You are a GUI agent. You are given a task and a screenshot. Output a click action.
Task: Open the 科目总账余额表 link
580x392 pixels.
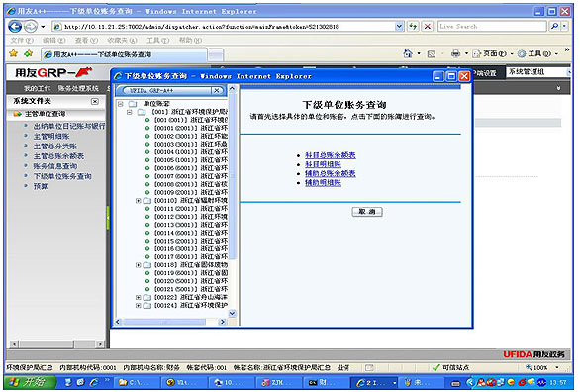(x=331, y=155)
